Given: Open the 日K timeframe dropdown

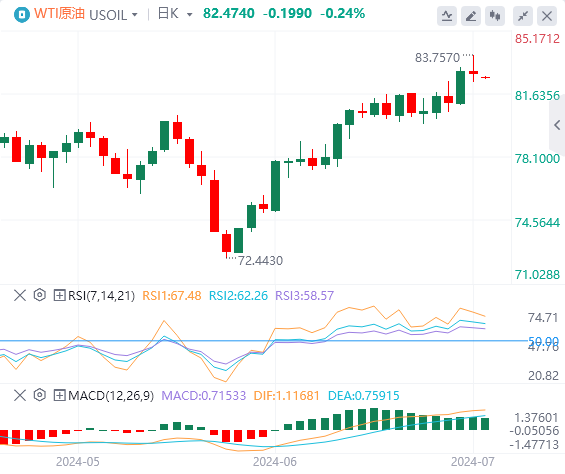Looking at the screenshot, I should pos(175,14).
